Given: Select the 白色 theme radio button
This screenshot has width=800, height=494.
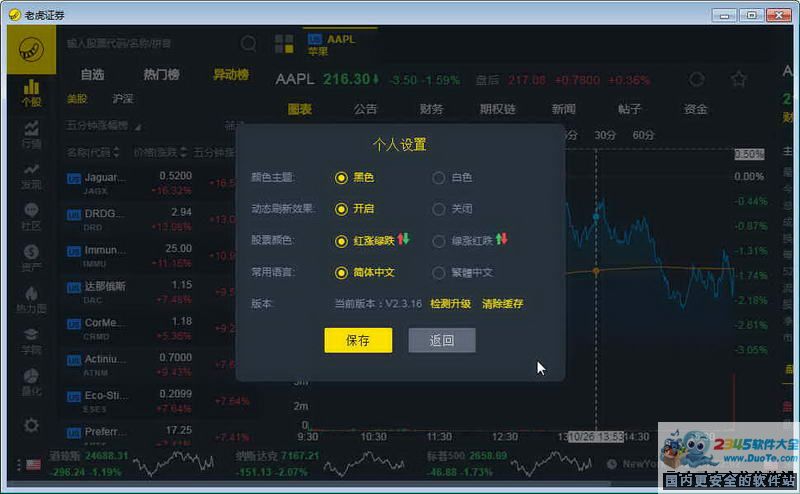Looking at the screenshot, I should (438, 178).
